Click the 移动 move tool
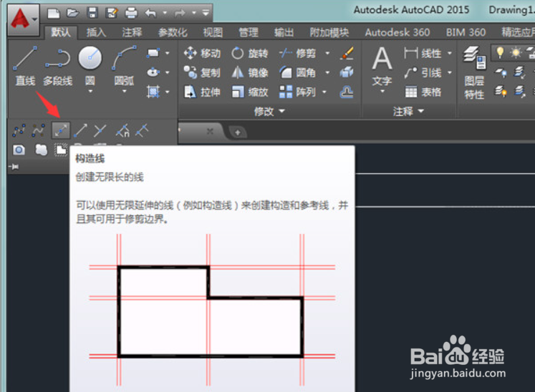 (x=202, y=53)
